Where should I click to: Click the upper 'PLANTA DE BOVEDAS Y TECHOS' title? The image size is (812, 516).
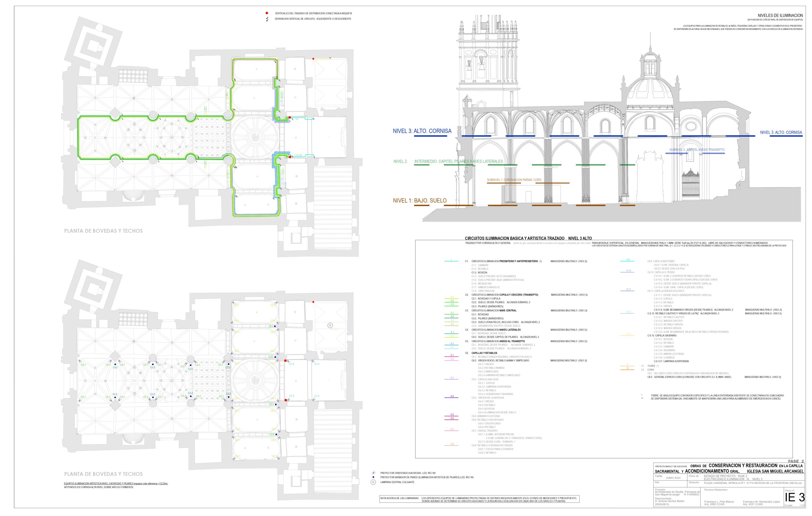click(103, 231)
